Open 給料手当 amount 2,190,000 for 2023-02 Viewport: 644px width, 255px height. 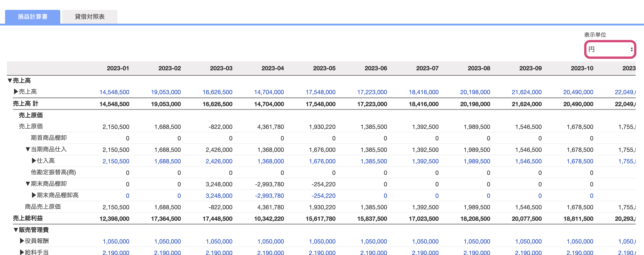[167, 252]
